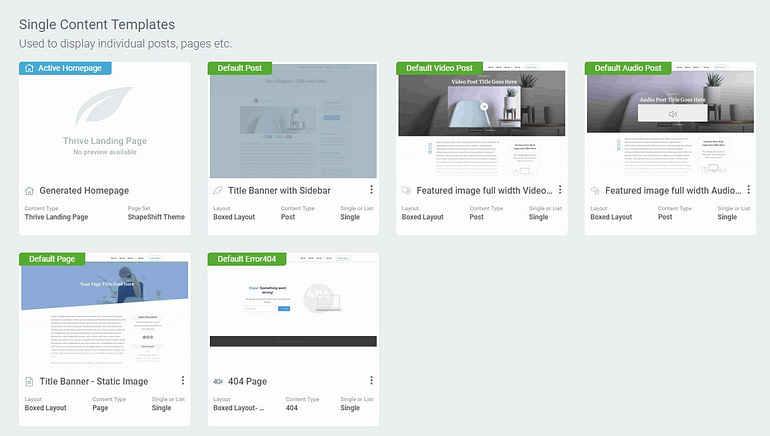Image resolution: width=770 pixels, height=436 pixels.
Task: Open three-dot menu for 404 Page template
Action: point(371,381)
